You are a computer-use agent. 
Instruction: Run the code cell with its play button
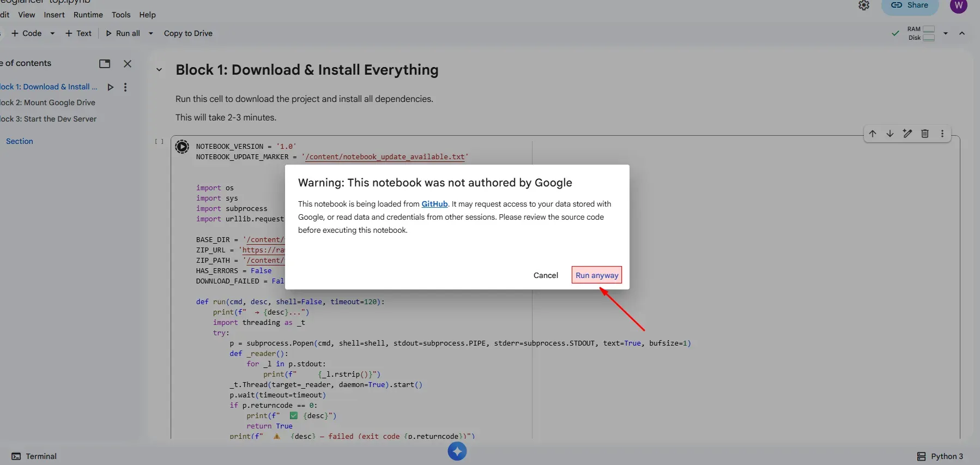(x=182, y=147)
